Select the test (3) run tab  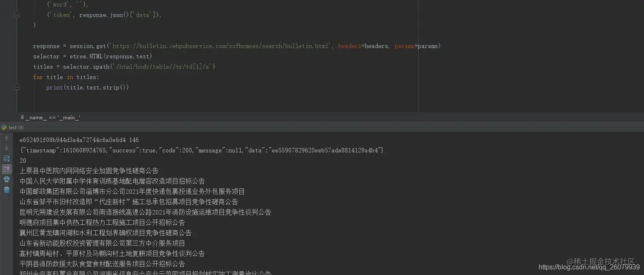point(16,127)
